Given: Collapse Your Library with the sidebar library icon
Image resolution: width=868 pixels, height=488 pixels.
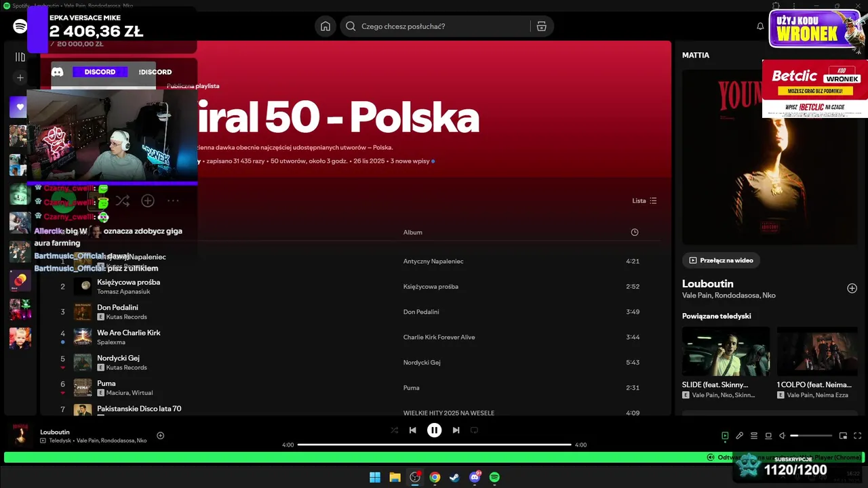Looking at the screenshot, I should click(20, 57).
